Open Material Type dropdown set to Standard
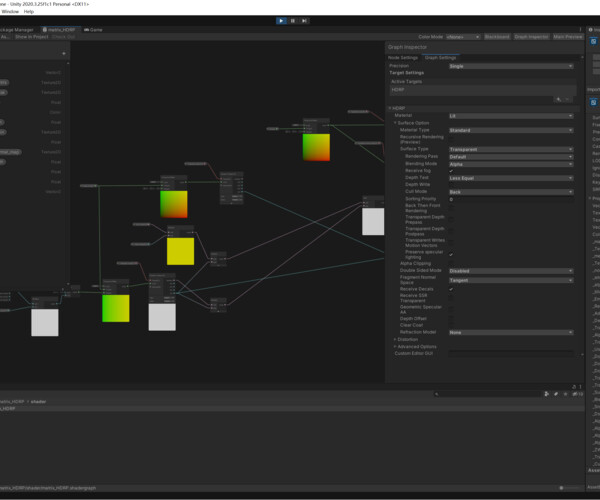Viewport: 600px width, 500px height. (x=511, y=130)
